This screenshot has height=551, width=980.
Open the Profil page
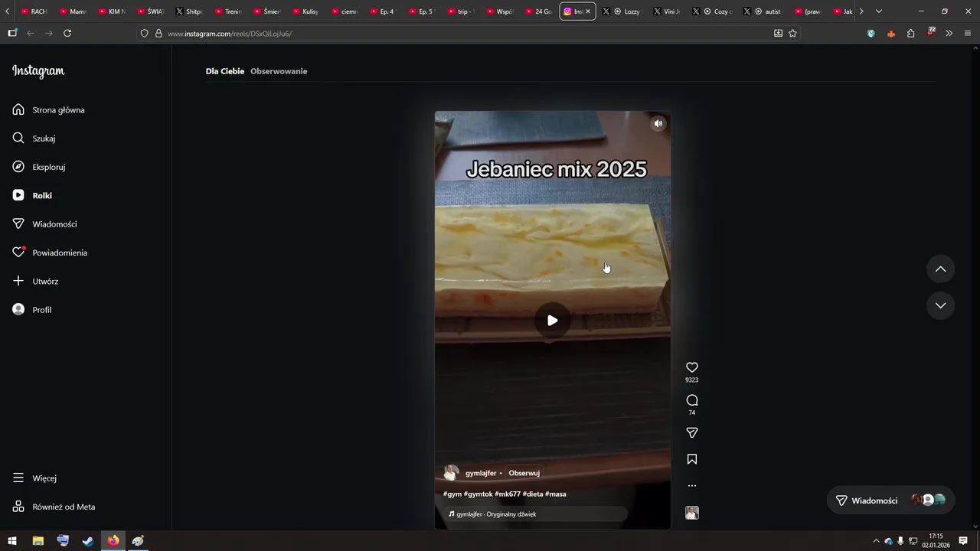(x=32, y=310)
